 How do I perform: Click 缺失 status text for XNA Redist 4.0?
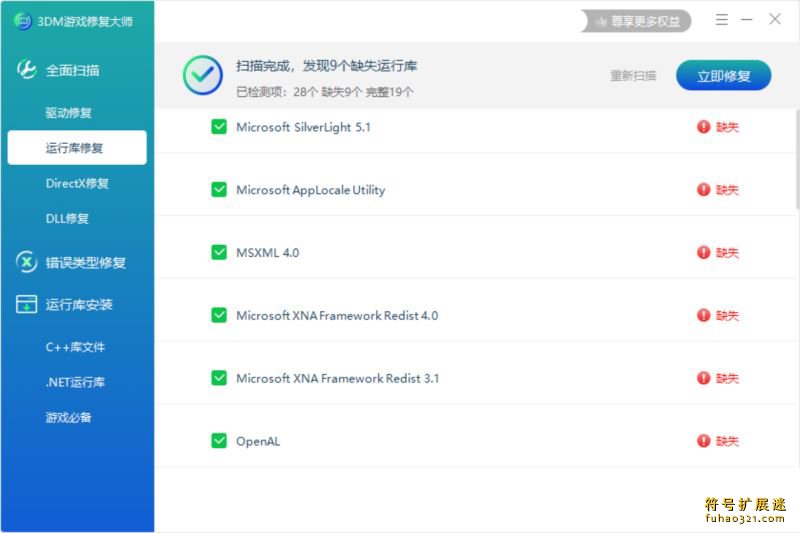coord(727,315)
